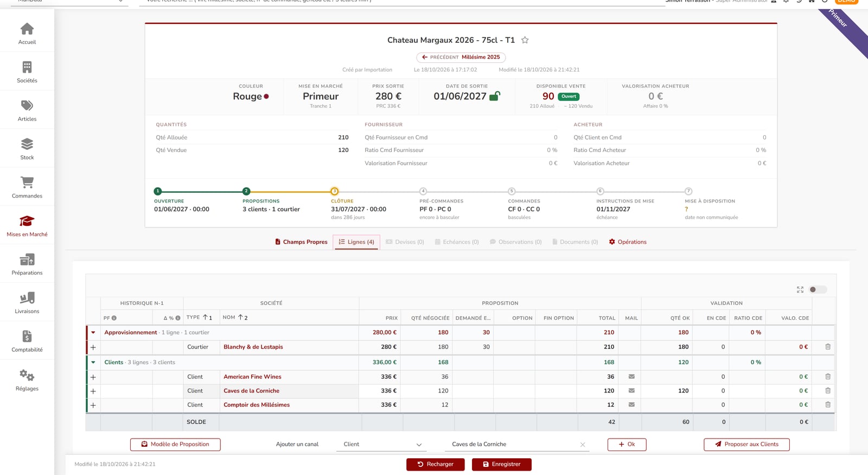The height and width of the screenshot is (475, 868).
Task: Expand the American Fine Wines row
Action: coord(93,377)
